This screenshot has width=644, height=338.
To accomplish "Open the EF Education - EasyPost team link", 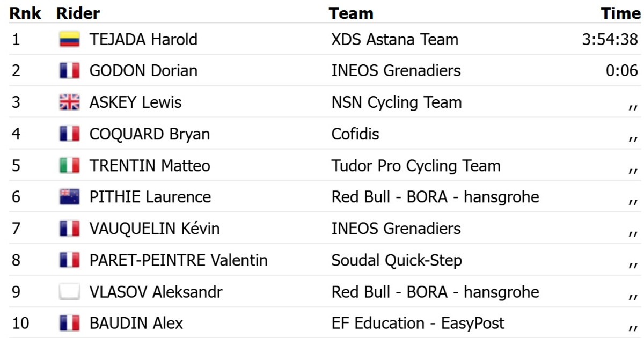I will (418, 324).
